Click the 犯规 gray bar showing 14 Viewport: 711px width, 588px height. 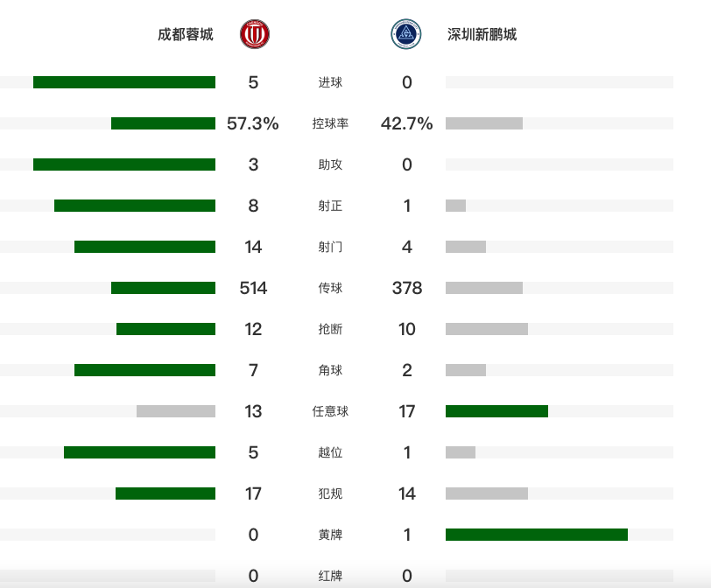click(487, 493)
